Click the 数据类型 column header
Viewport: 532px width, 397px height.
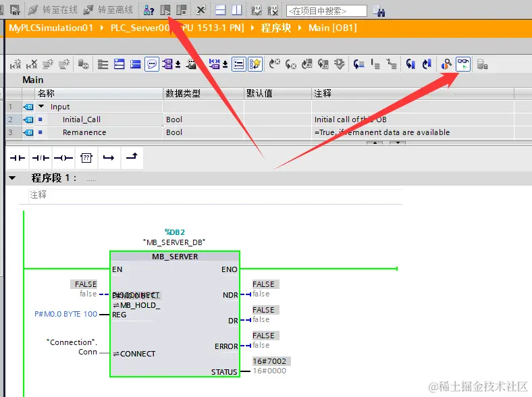coord(204,93)
